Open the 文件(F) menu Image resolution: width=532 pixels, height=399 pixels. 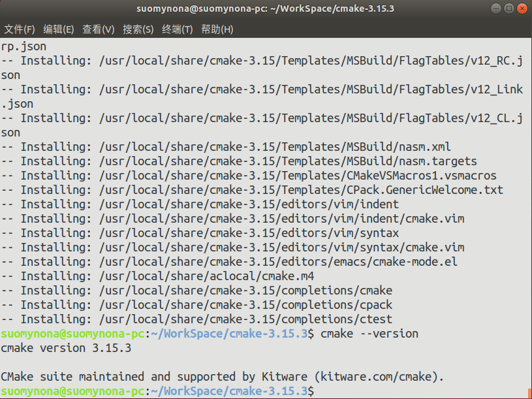20,29
